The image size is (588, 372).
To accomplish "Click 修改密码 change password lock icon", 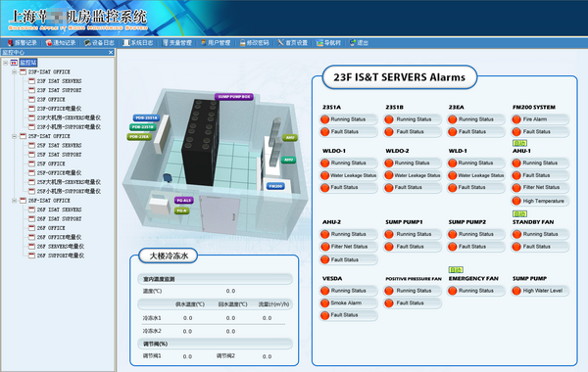I will 243,43.
